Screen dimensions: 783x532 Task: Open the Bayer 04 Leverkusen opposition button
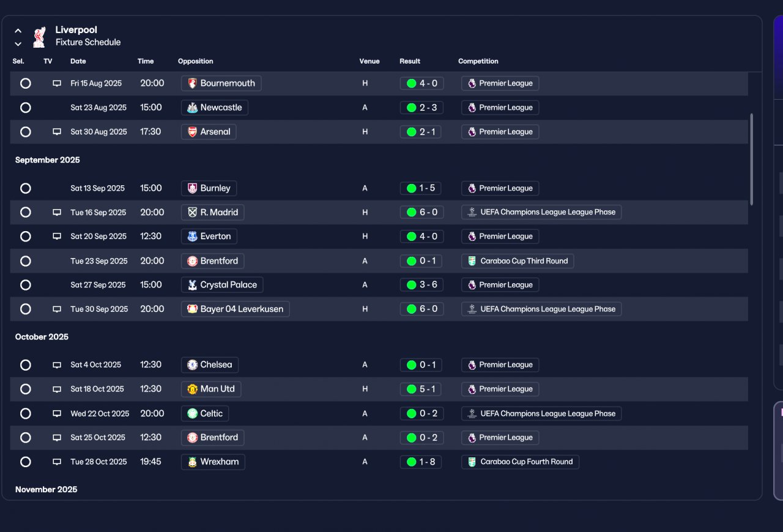236,309
